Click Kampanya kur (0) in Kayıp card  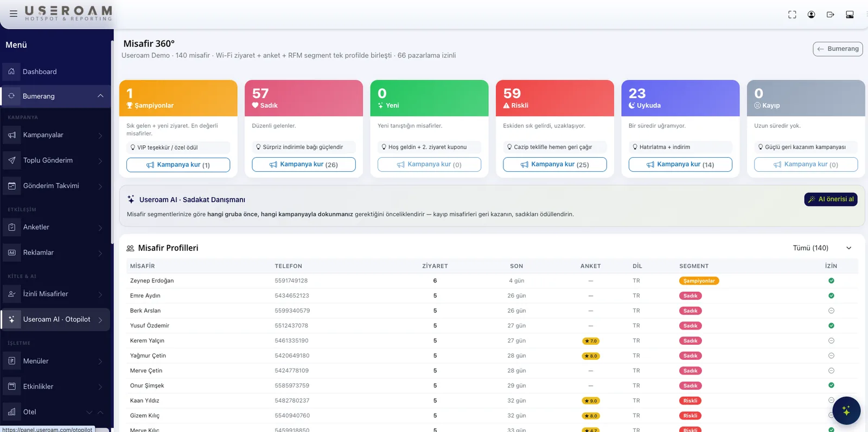pyautogui.click(x=806, y=164)
